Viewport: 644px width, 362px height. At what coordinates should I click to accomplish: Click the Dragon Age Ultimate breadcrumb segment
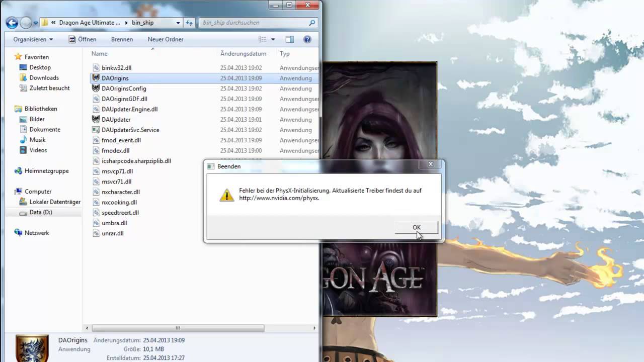tap(90, 23)
